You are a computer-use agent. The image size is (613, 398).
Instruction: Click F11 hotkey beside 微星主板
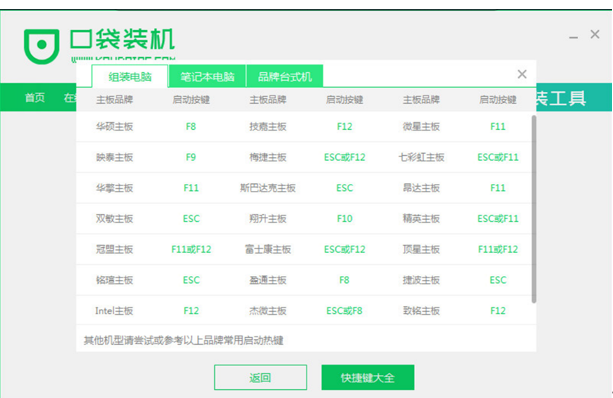498,127
